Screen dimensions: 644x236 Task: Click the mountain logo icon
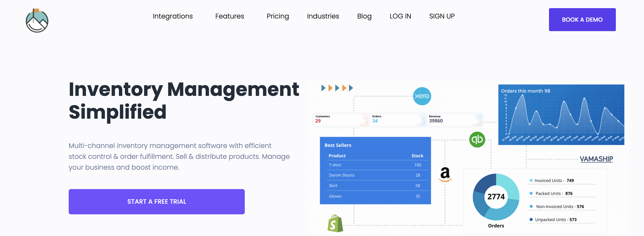point(37,21)
